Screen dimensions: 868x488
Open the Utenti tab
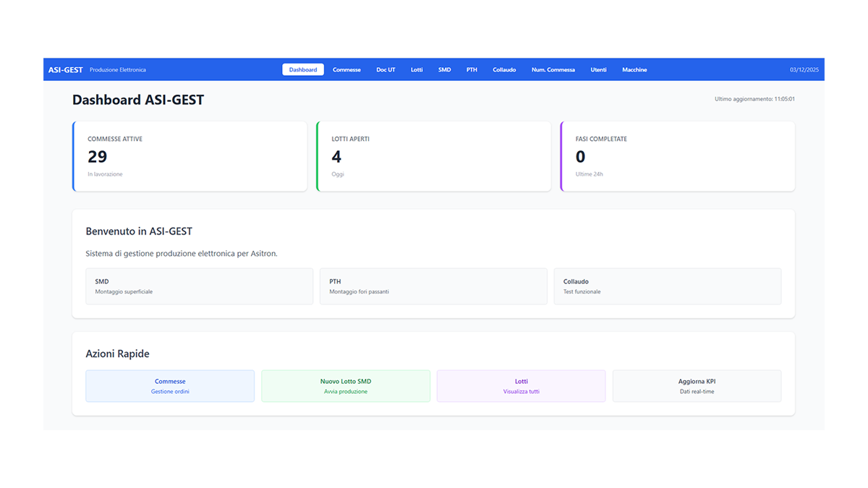point(598,70)
